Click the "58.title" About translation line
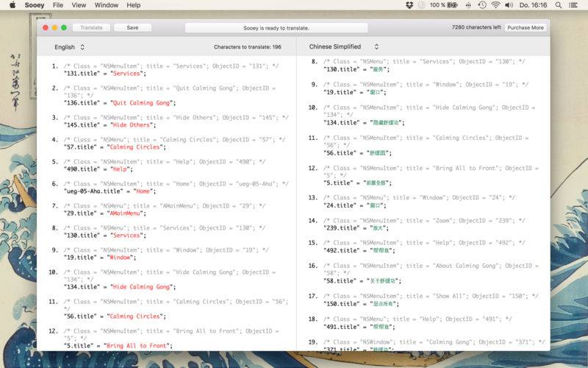The image size is (588, 368). click(362, 280)
